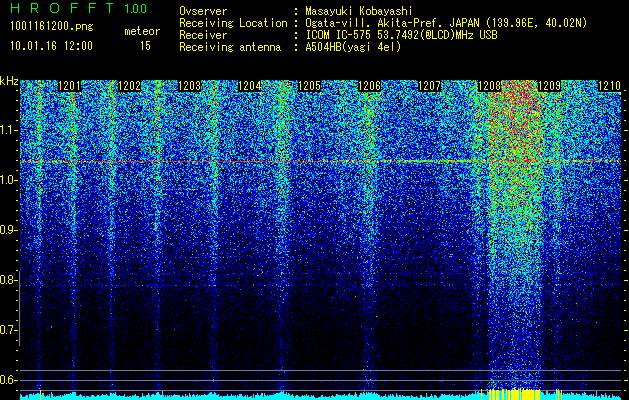Screen dimensions: 629x400
Task: Click observer name Masayuki Kobayashi
Action: click(x=359, y=11)
